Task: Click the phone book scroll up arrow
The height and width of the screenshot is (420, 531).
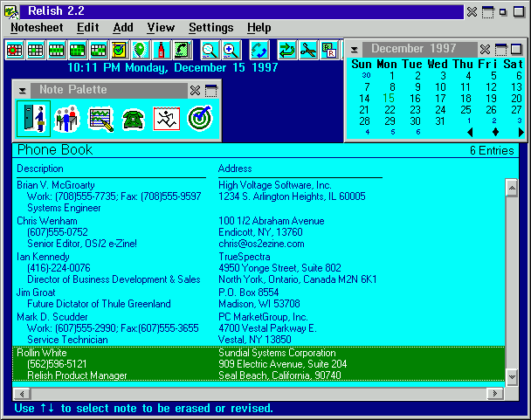Action: pyautogui.click(x=512, y=188)
